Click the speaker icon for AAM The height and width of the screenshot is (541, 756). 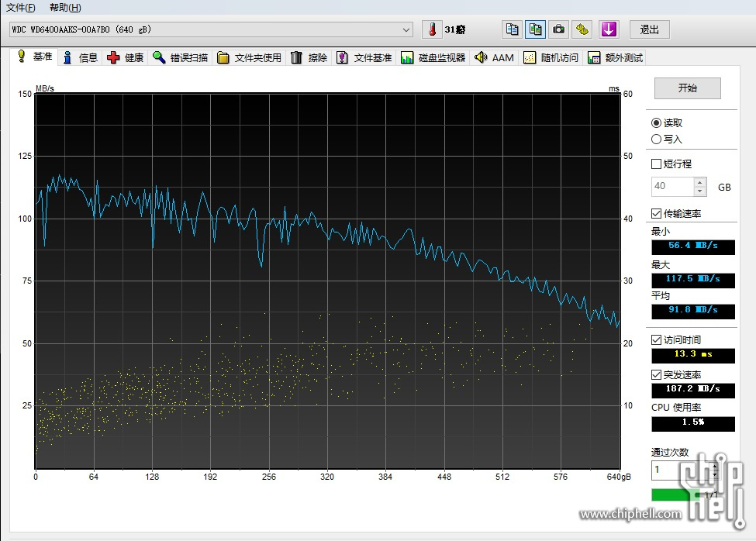pyautogui.click(x=481, y=57)
